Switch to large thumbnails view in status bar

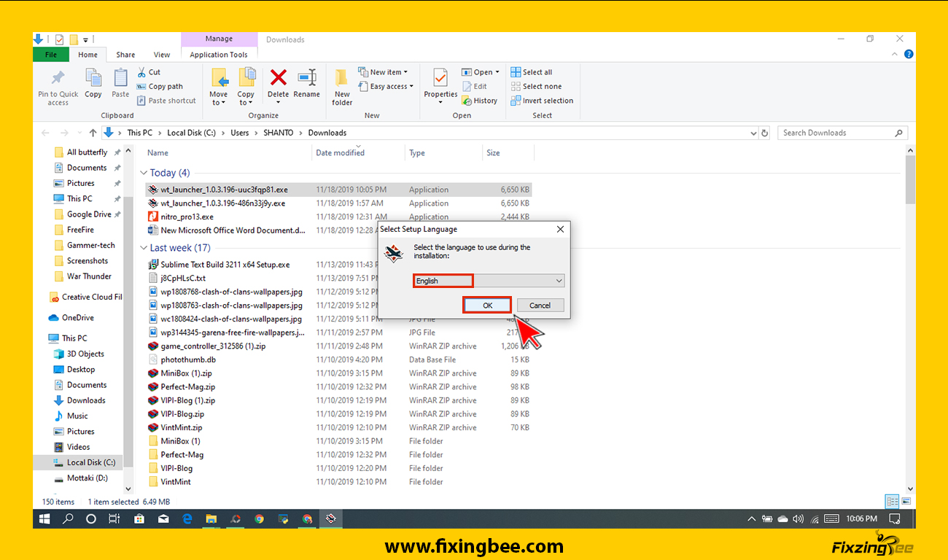coord(906,502)
